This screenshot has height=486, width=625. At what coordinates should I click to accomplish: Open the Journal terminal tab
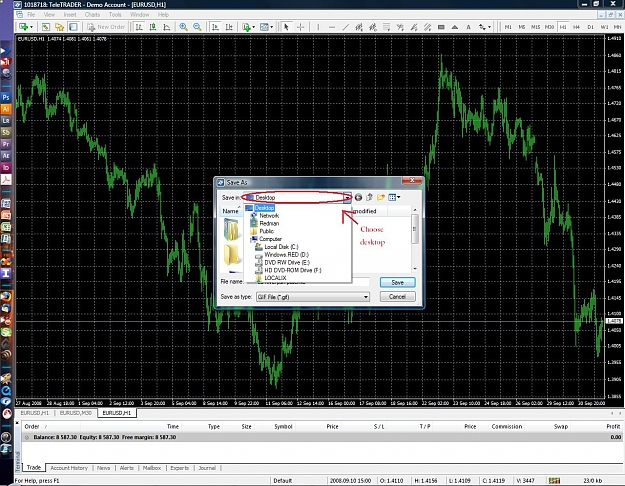[x=207, y=468]
